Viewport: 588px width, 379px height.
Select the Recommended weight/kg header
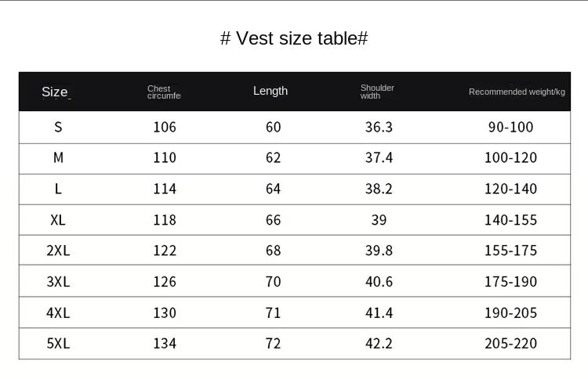pyautogui.click(x=517, y=92)
